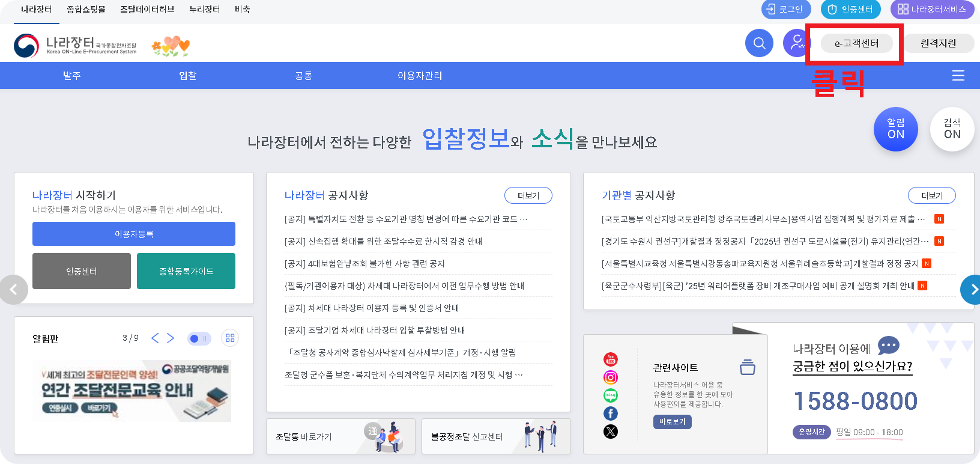Go to previous main slide arrow
This screenshot has width=980, height=464.
tap(13, 290)
